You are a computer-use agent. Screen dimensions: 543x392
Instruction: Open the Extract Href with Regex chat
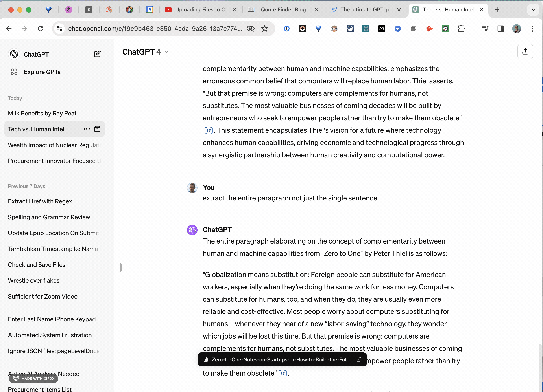coord(40,201)
